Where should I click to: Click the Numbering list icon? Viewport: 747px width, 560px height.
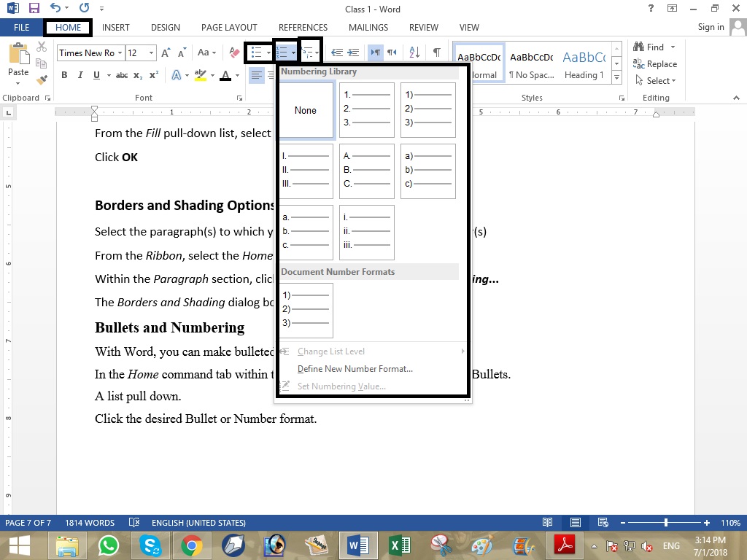pyautogui.click(x=282, y=52)
